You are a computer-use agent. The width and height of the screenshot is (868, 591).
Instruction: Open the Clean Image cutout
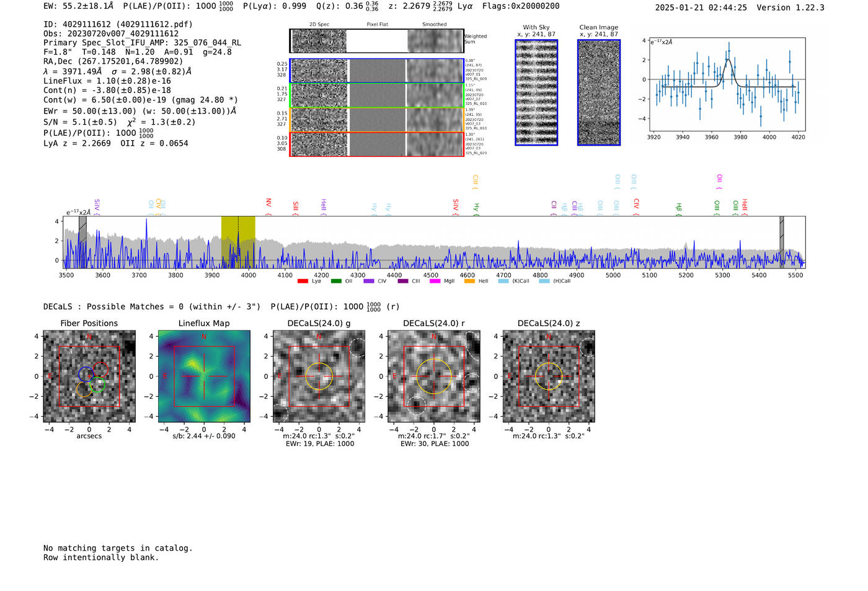pyautogui.click(x=599, y=92)
